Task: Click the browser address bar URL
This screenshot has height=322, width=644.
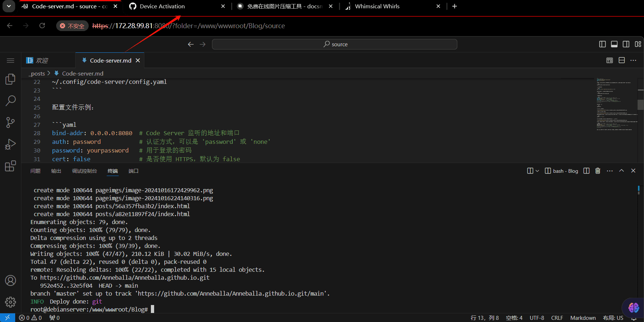Action: [x=188, y=26]
